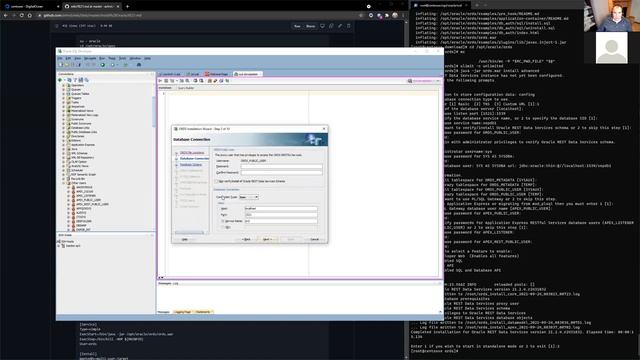
Task: Open the Edit menu in SQL Developer
Action: click(68, 58)
